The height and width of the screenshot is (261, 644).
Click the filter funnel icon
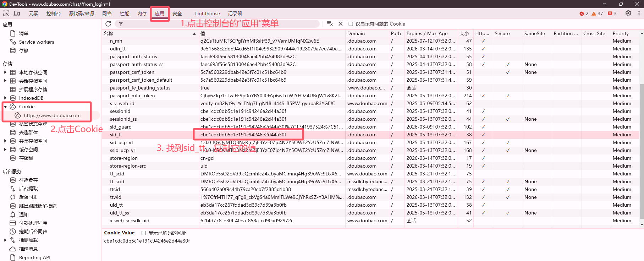coord(121,24)
